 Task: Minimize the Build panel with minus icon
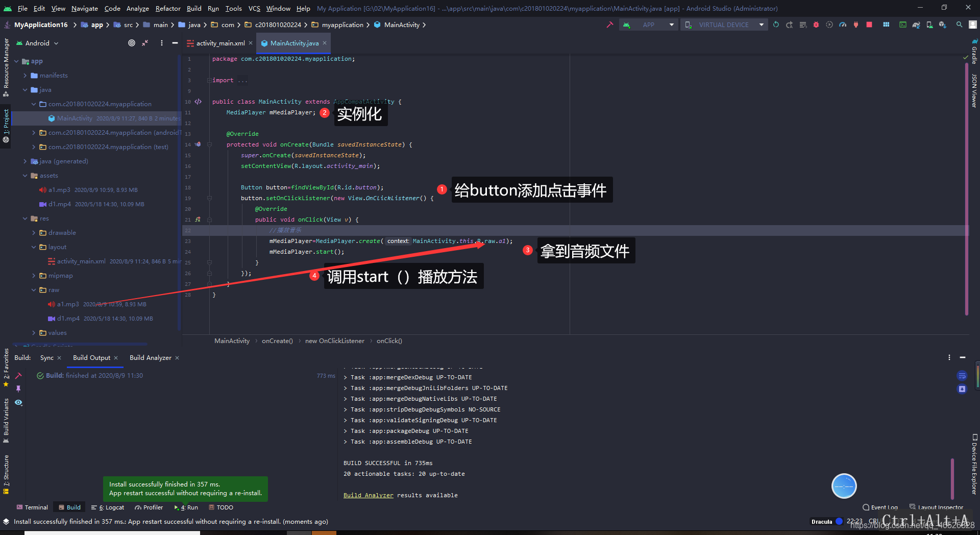[963, 357]
